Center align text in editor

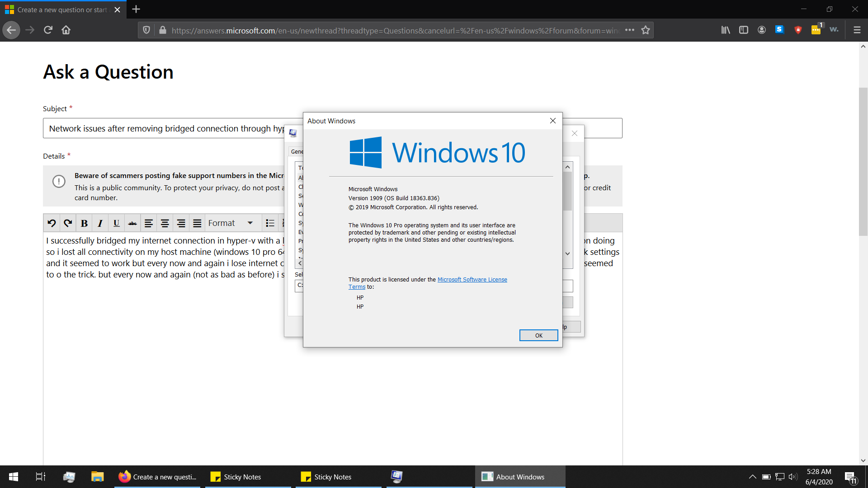[165, 223]
